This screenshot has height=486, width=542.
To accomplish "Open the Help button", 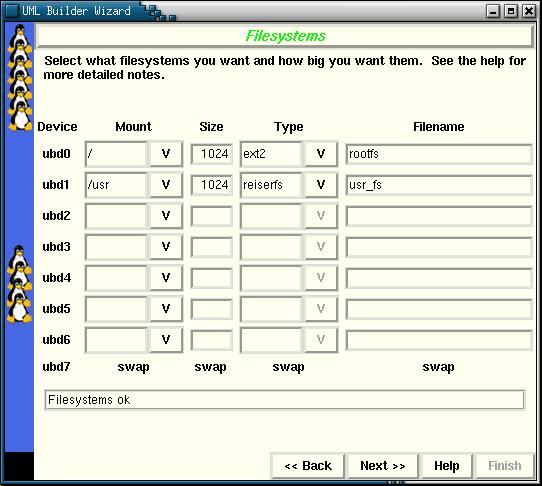I will [447, 466].
